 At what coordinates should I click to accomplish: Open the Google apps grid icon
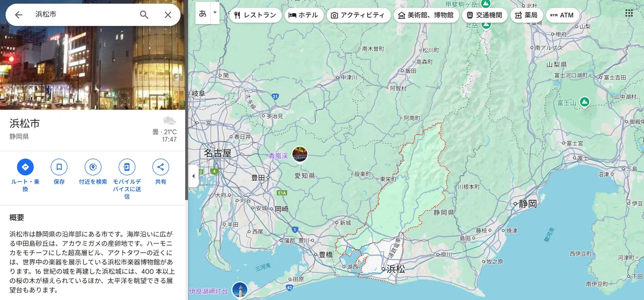click(x=629, y=13)
